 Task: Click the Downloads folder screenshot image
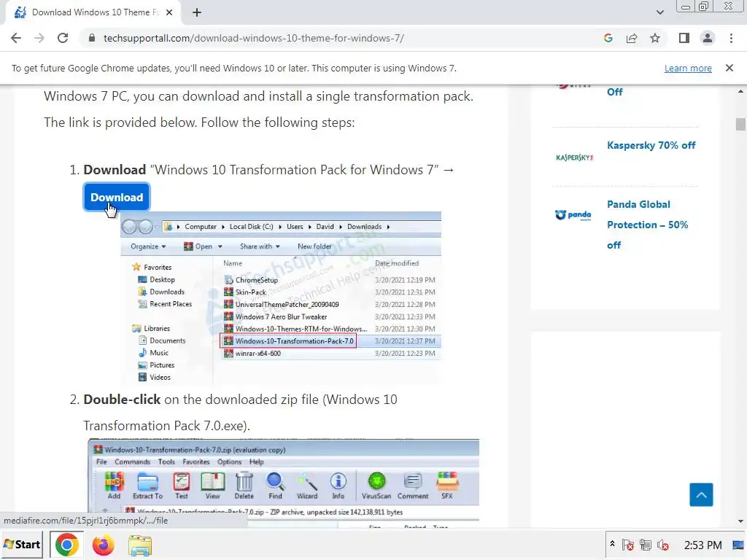pyautogui.click(x=281, y=298)
